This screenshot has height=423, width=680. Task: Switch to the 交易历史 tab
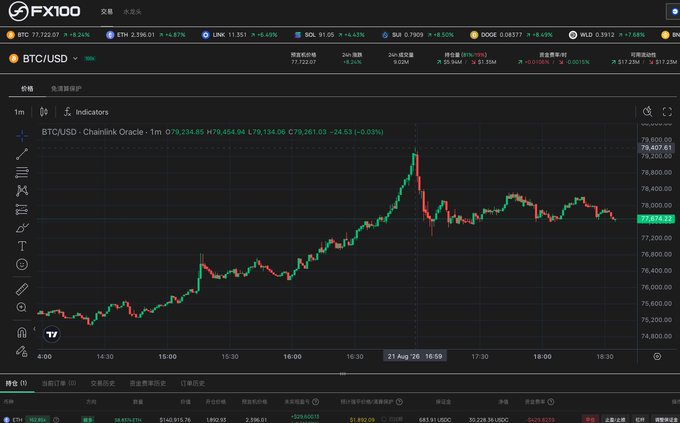tap(103, 383)
